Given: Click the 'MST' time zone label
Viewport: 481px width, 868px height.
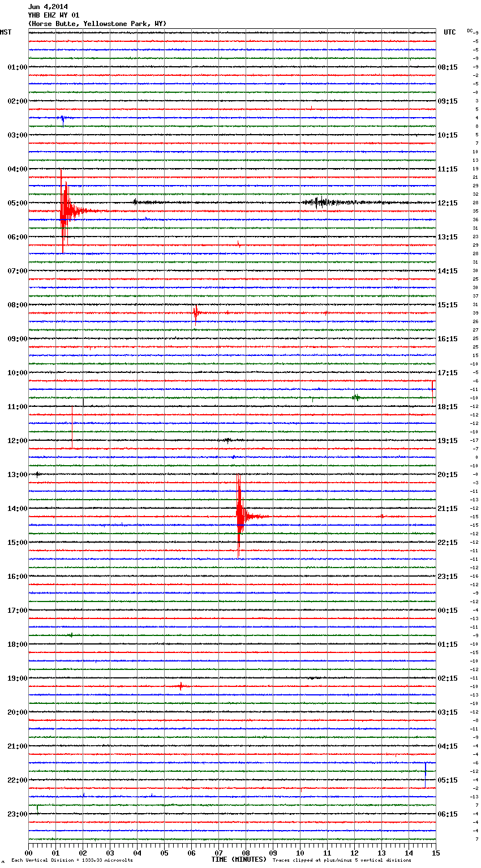Looking at the screenshot, I should [x=6, y=32].
